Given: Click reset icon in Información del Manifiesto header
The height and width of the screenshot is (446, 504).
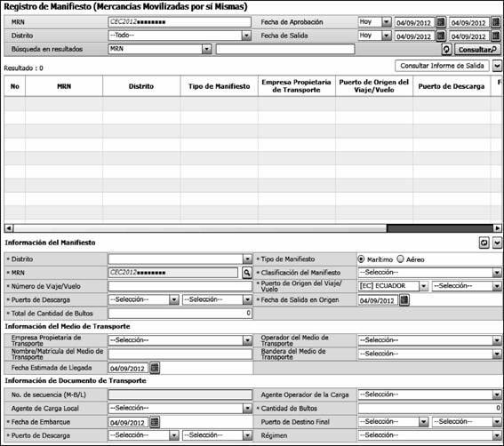Looking at the screenshot, I should [484, 243].
